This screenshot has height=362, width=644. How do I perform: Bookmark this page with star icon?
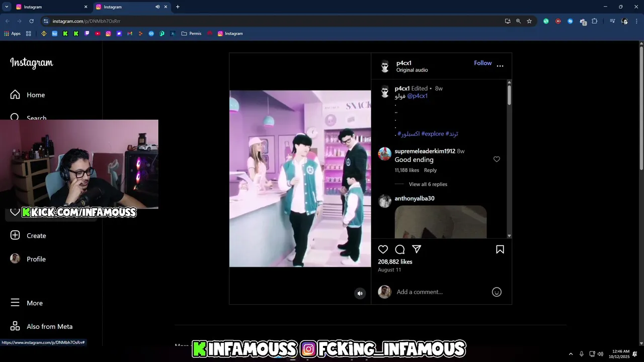point(529,21)
